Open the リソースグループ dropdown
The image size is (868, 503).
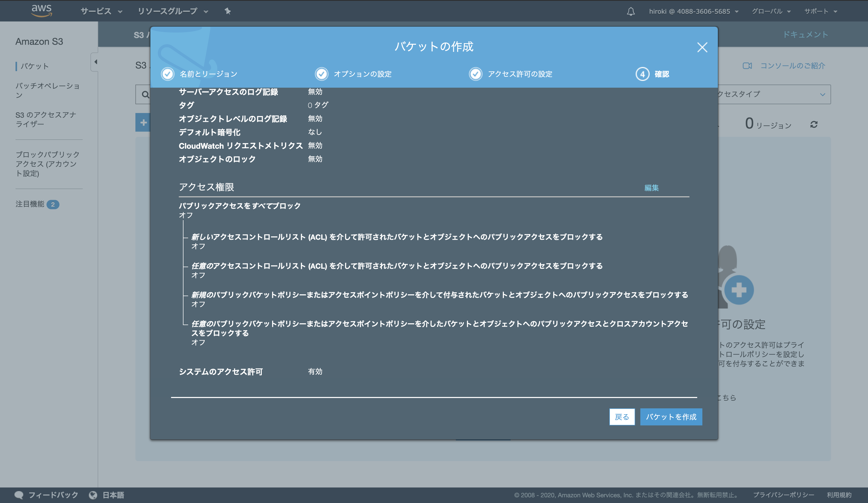[173, 11]
